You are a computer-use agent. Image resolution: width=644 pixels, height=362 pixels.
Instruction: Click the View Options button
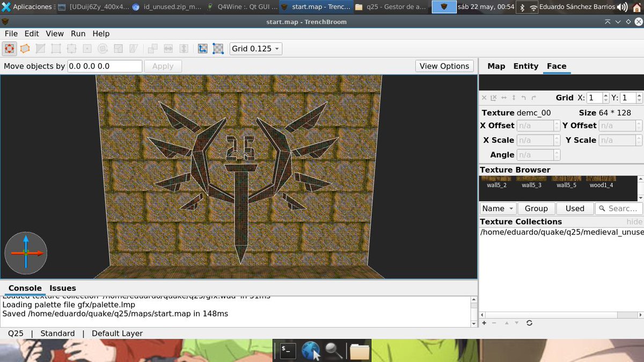point(444,65)
